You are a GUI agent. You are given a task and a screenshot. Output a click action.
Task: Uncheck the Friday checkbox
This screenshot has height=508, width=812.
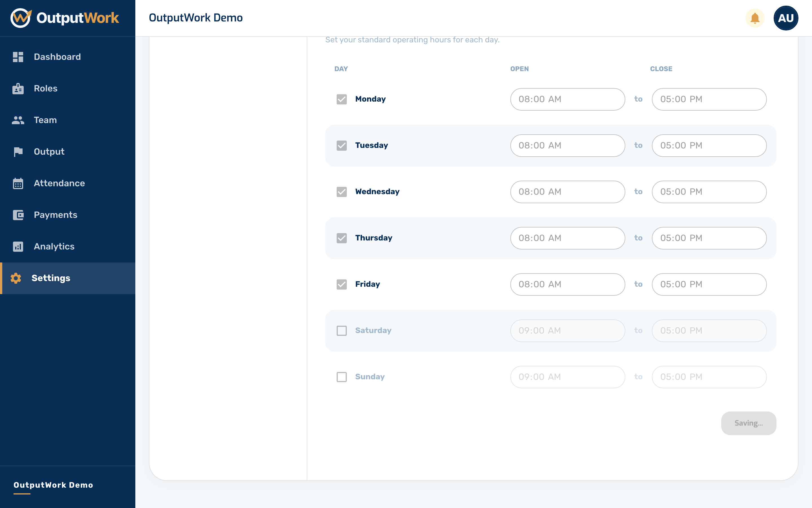click(342, 284)
